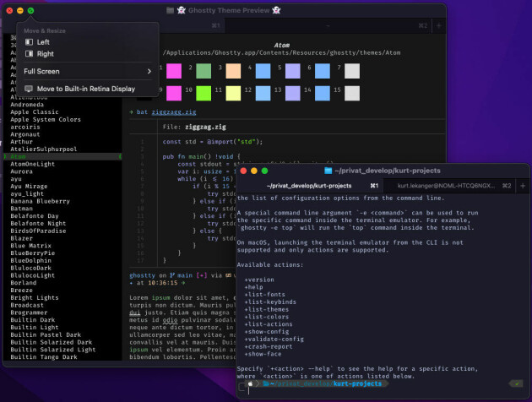Select the Borland theme

[24, 283]
